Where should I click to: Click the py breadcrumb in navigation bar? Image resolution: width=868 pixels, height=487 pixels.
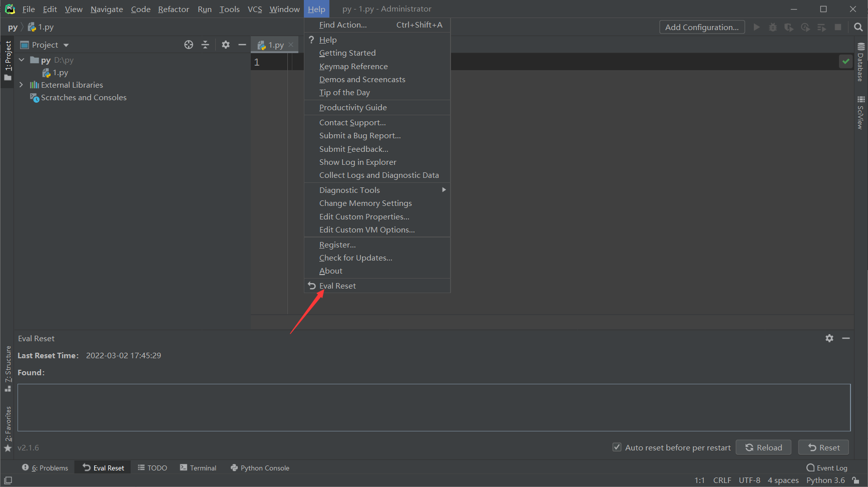(x=13, y=27)
